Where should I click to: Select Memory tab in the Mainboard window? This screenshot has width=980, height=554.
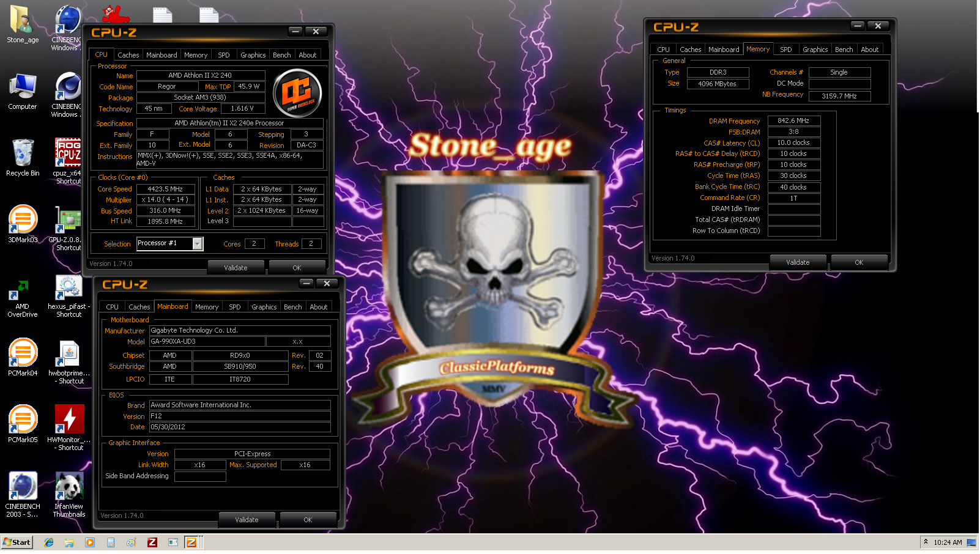(x=207, y=307)
